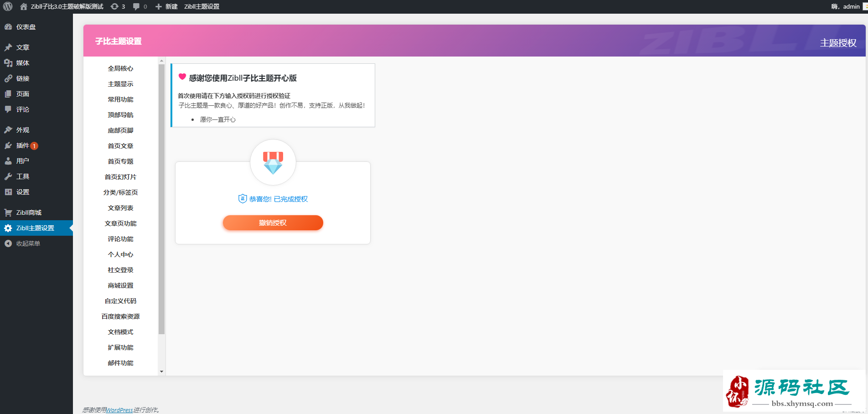Viewport: 868px width, 414px height.
Task: Click the 仪表盘 dashboard icon
Action: 8,27
